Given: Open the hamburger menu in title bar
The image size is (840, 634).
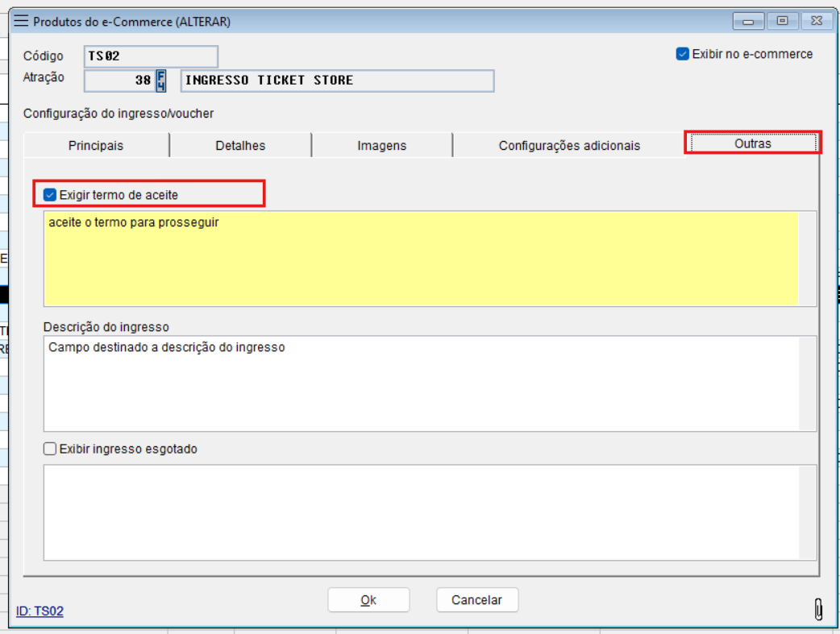Looking at the screenshot, I should coord(22,22).
